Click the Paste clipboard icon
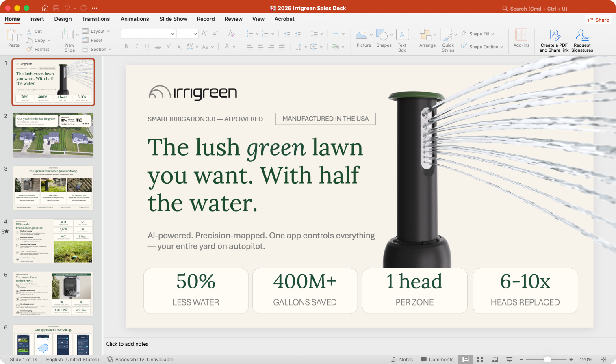The width and height of the screenshot is (616, 364). pyautogui.click(x=12, y=35)
